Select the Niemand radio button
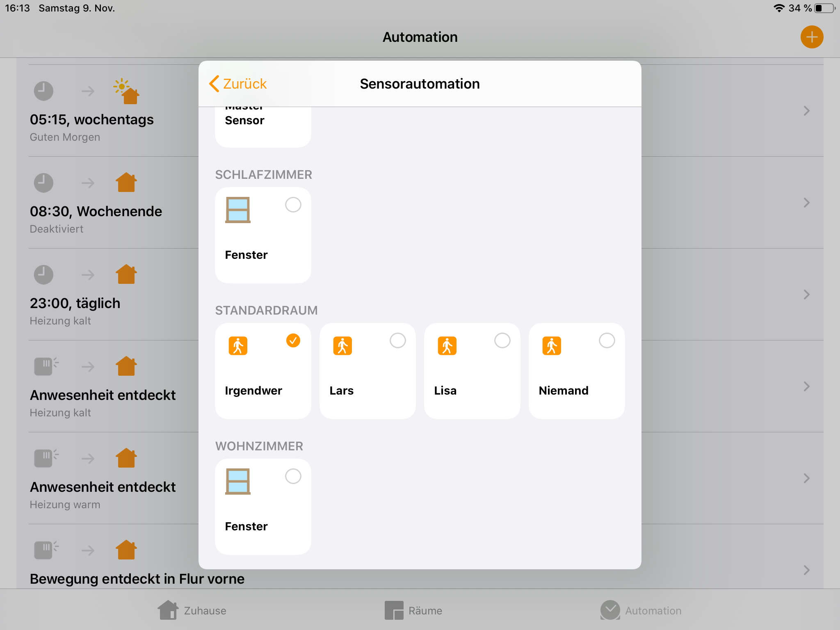The image size is (840, 630). (x=607, y=340)
